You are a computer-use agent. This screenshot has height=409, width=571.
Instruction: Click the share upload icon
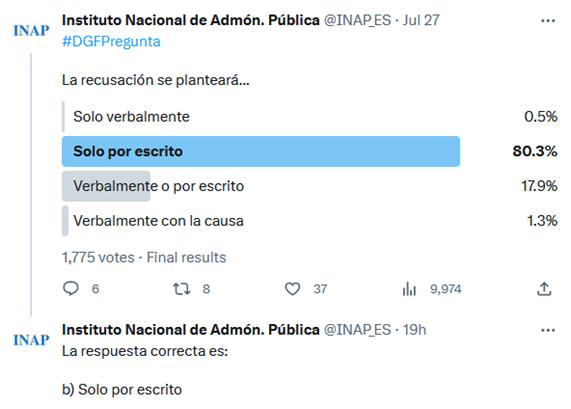[544, 289]
